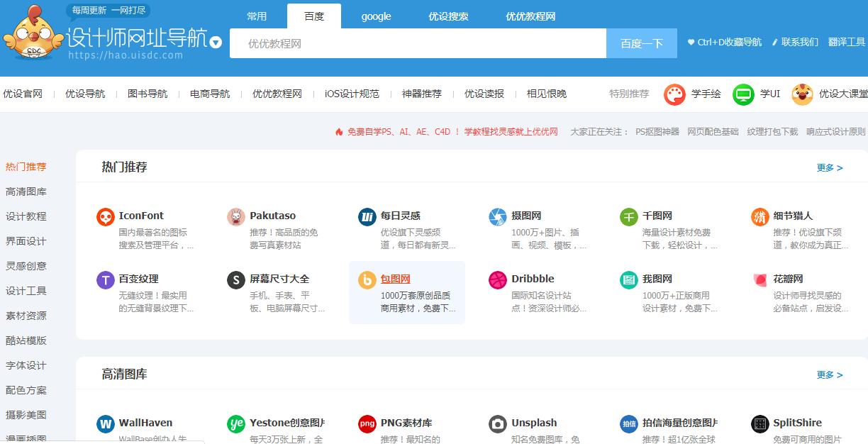Viewport: 868px width, 444px height.
Task: Open Unsplash via its camera icon
Action: coord(497,424)
